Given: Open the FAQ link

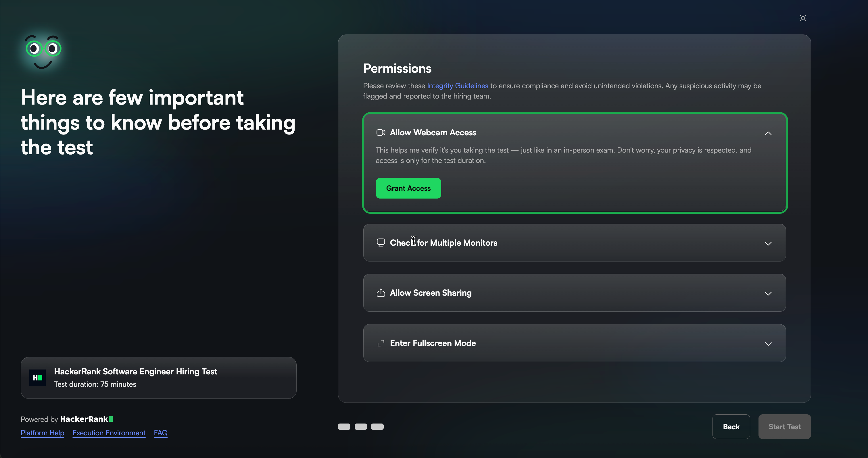Looking at the screenshot, I should [x=160, y=433].
